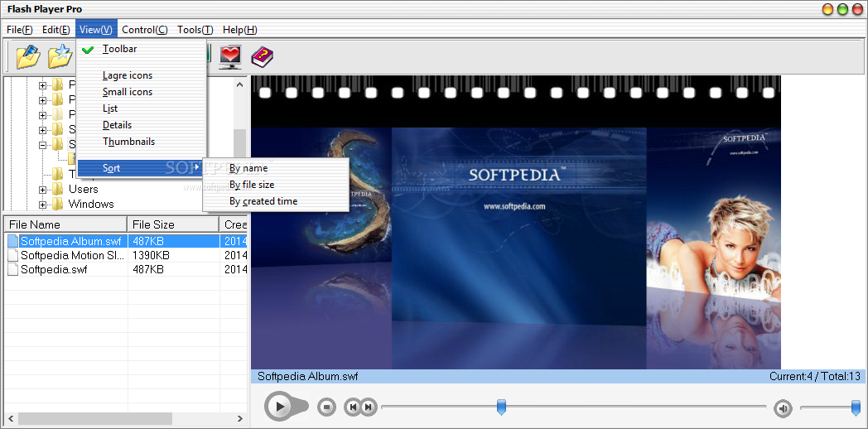Sort files By created time

[x=276, y=201]
